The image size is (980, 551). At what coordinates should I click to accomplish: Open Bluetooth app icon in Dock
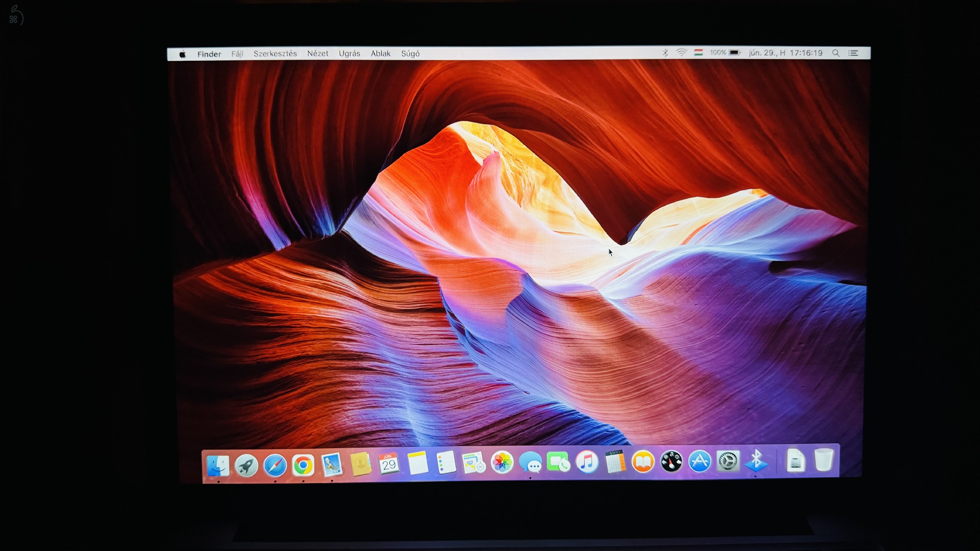(756, 460)
